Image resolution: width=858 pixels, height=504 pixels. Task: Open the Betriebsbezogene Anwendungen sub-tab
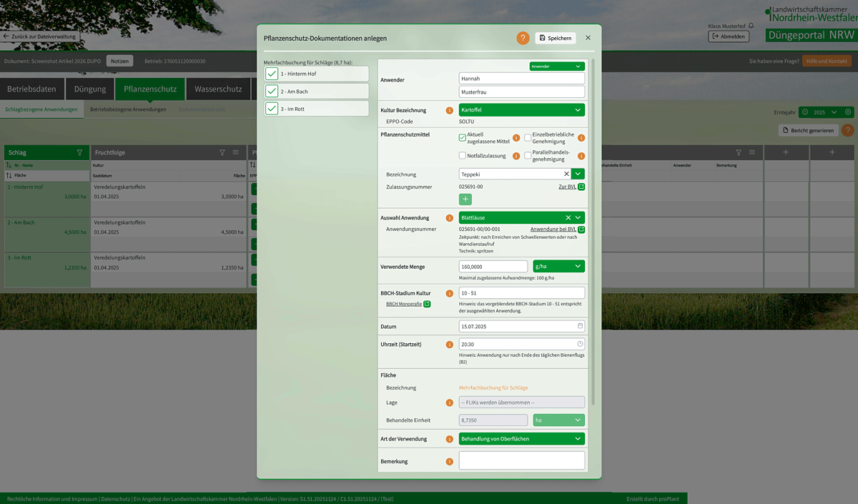pyautogui.click(x=128, y=109)
